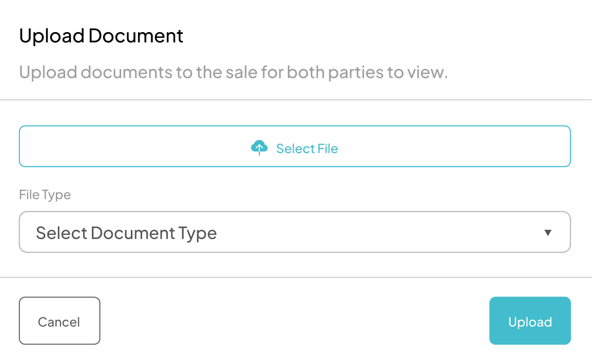The image size is (592, 364).
Task: Click the Upload Document heading
Action: click(101, 36)
